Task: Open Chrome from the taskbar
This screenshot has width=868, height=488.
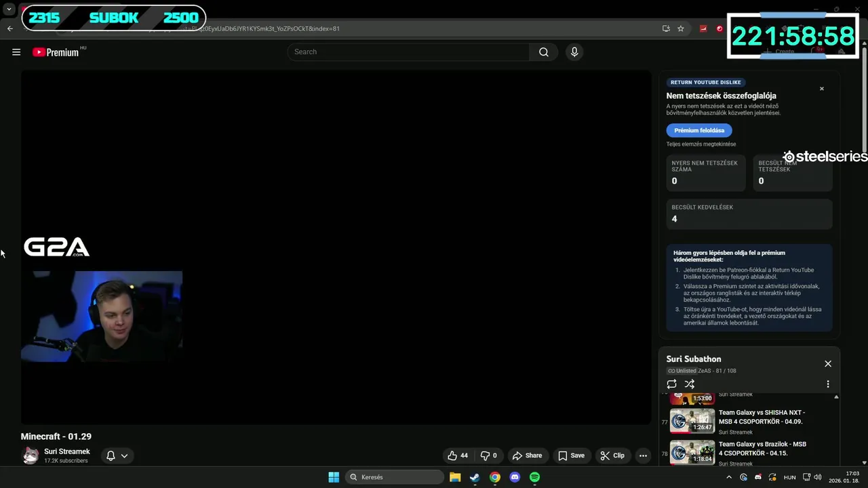Action: click(x=495, y=477)
